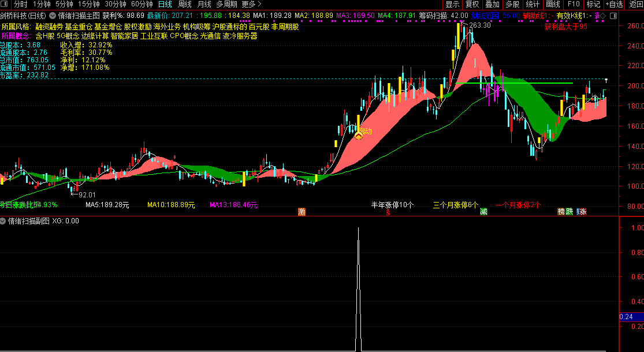Open 画线 drawing tools button

(553, 5)
